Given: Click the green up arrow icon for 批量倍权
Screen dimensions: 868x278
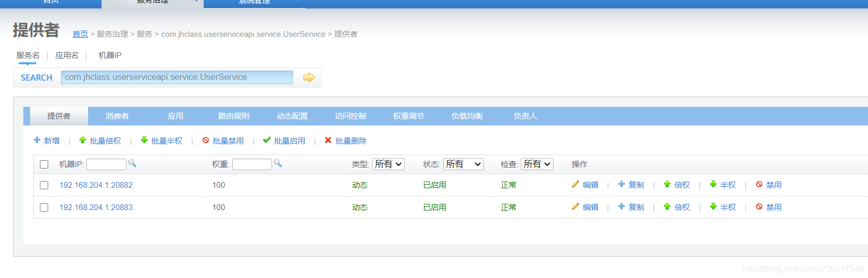Looking at the screenshot, I should pyautogui.click(x=82, y=140).
